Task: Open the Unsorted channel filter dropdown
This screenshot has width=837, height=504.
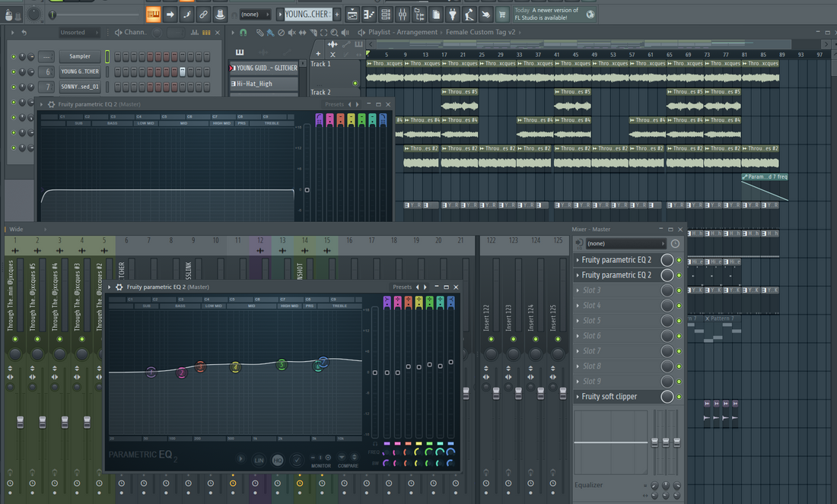Action: click(78, 33)
